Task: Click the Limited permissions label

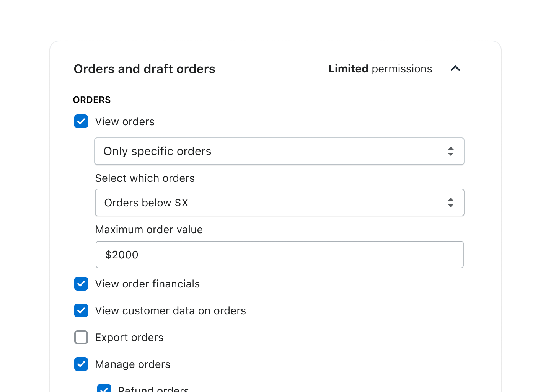Action: click(380, 69)
